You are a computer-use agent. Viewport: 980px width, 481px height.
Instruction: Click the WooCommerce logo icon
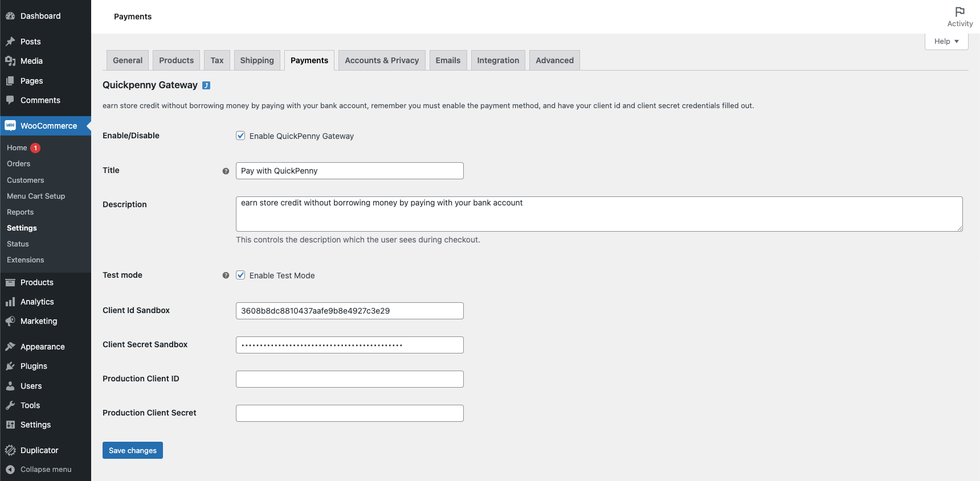point(10,126)
